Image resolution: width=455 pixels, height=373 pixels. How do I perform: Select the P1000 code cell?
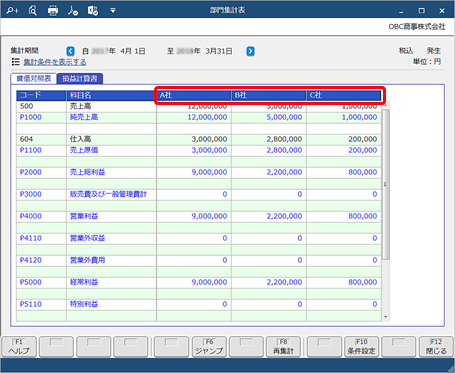41,117
